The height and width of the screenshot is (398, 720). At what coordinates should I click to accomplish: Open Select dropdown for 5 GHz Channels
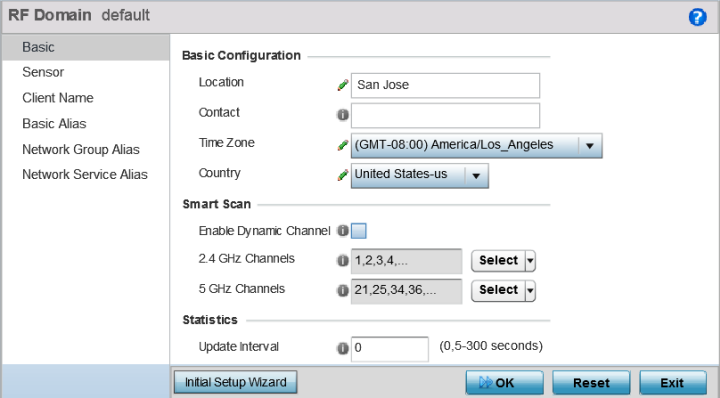503,291
